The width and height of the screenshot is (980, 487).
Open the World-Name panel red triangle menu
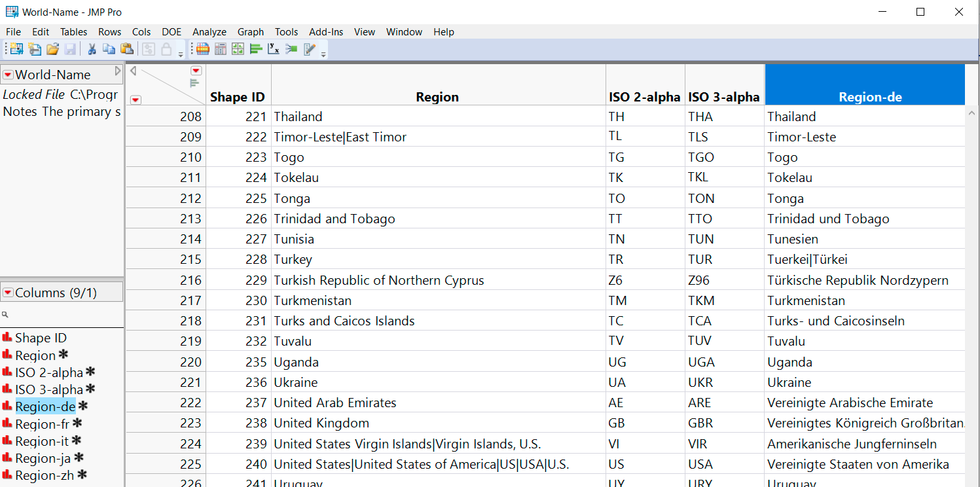pos(7,74)
